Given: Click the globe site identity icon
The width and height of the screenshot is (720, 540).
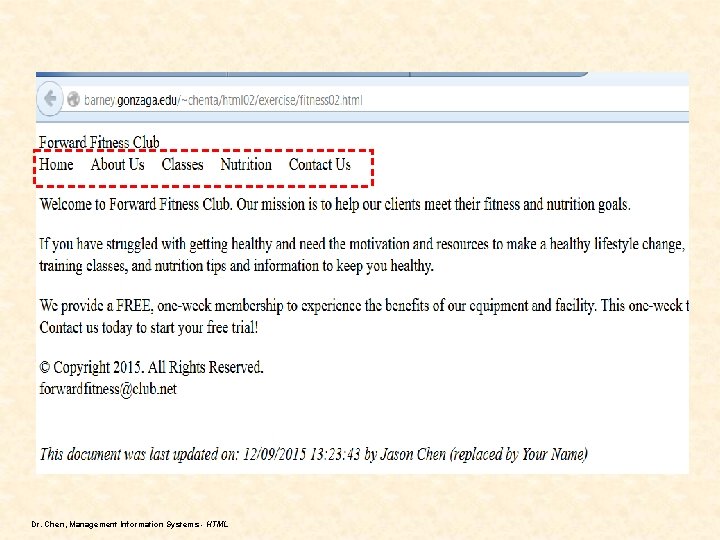Looking at the screenshot, I should 73,99.
